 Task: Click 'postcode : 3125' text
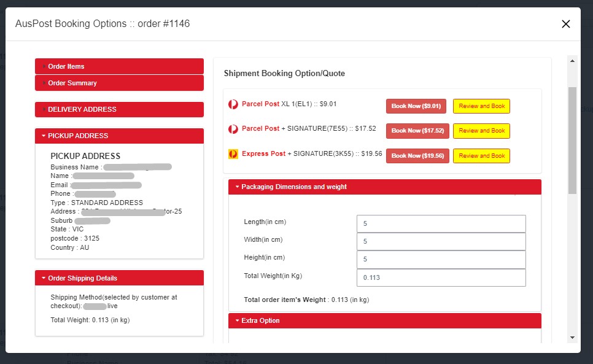pos(75,239)
